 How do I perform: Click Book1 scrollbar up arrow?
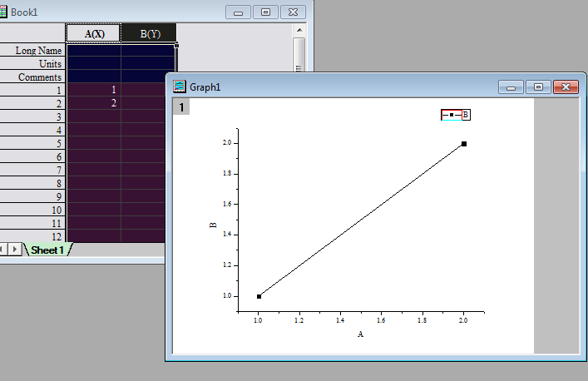pyautogui.click(x=299, y=30)
